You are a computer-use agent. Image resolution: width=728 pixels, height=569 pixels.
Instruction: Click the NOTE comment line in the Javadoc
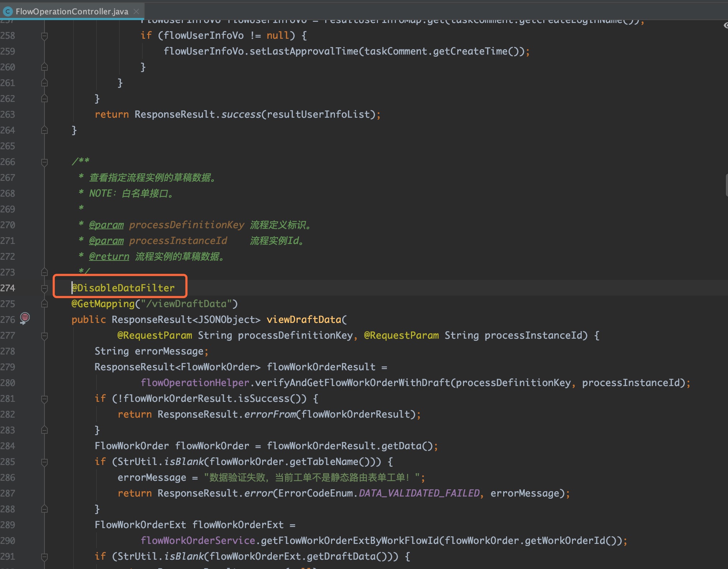(126, 194)
